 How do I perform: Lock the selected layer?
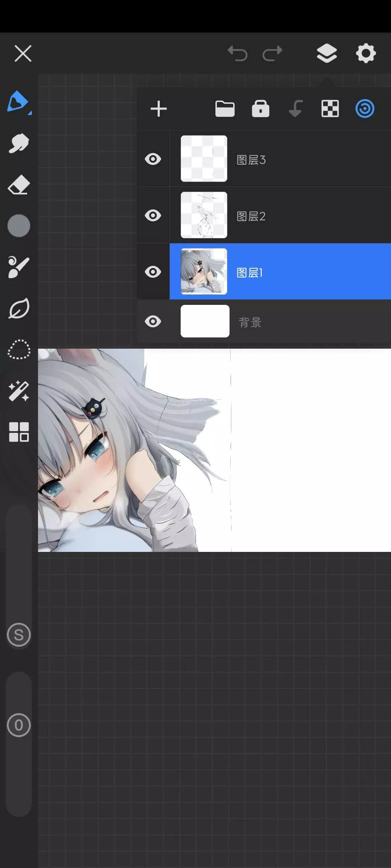tap(261, 109)
